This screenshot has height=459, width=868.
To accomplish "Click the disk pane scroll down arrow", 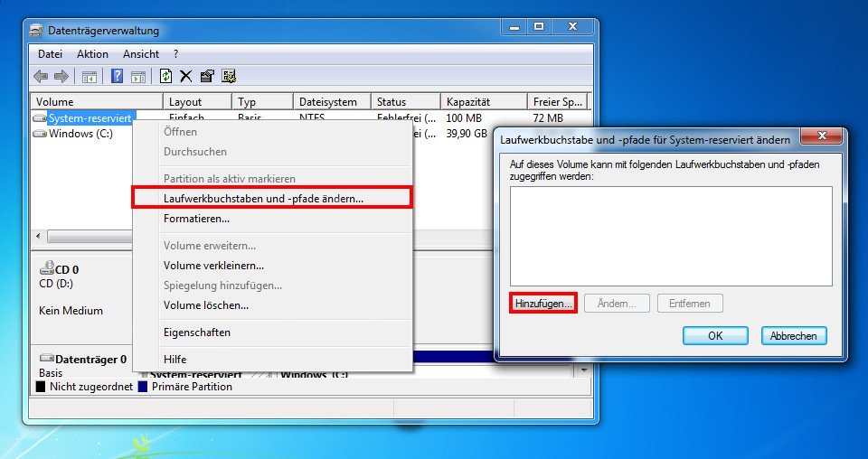I will click(584, 371).
